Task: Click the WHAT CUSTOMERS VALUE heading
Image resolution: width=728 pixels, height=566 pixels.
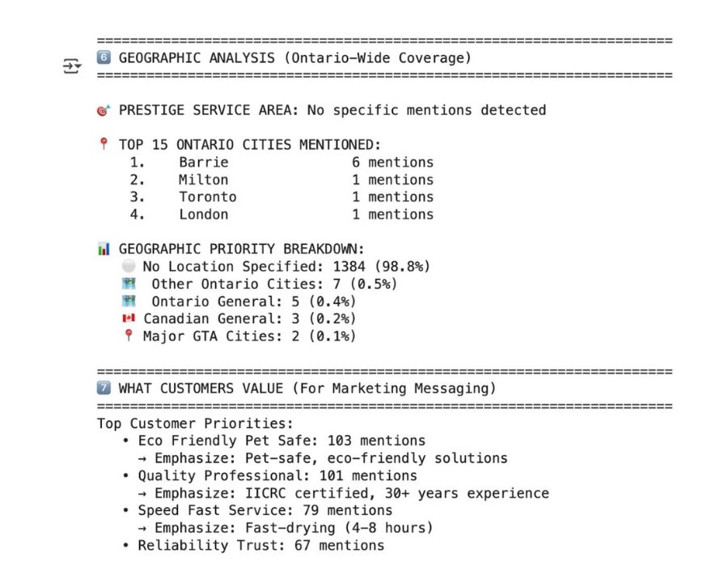Action: pyautogui.click(x=307, y=389)
